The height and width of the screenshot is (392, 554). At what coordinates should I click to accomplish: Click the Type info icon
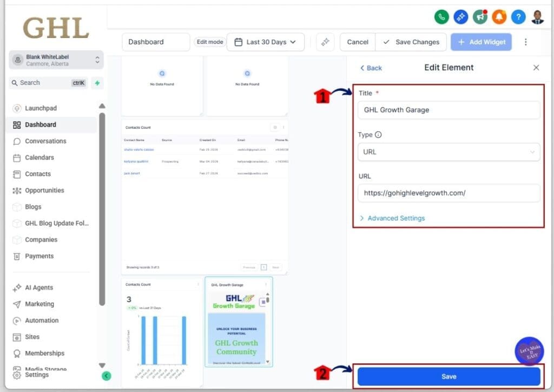[x=378, y=135]
